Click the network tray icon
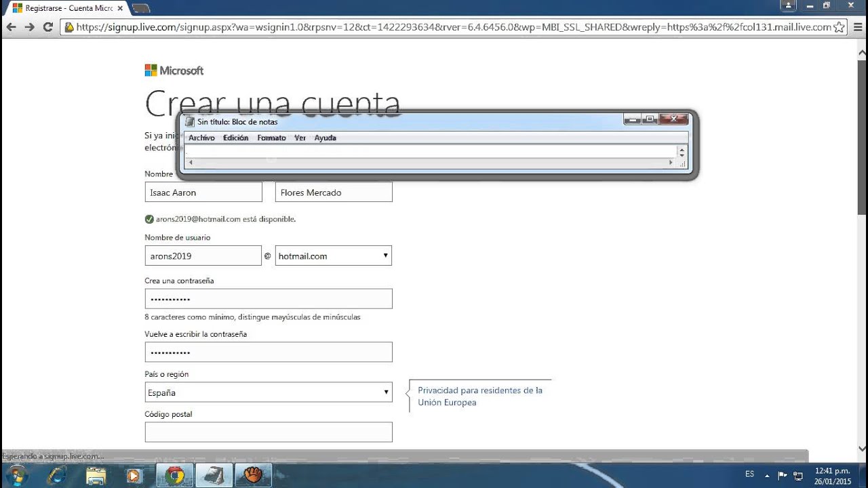This screenshot has width=868, height=488. coord(798,475)
